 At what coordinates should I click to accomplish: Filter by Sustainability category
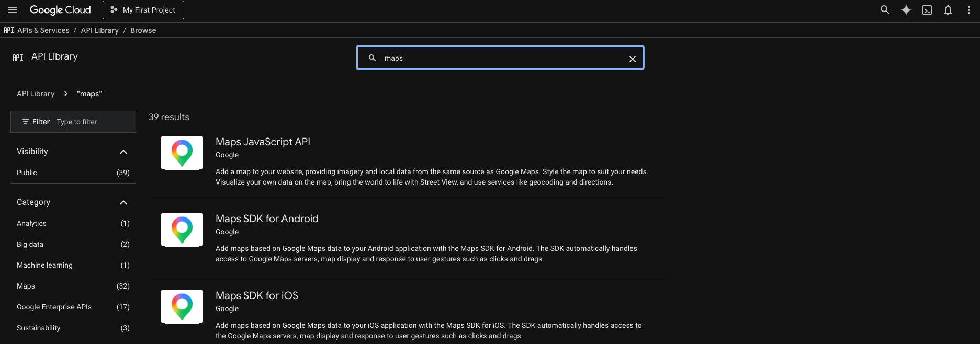click(x=73, y=328)
